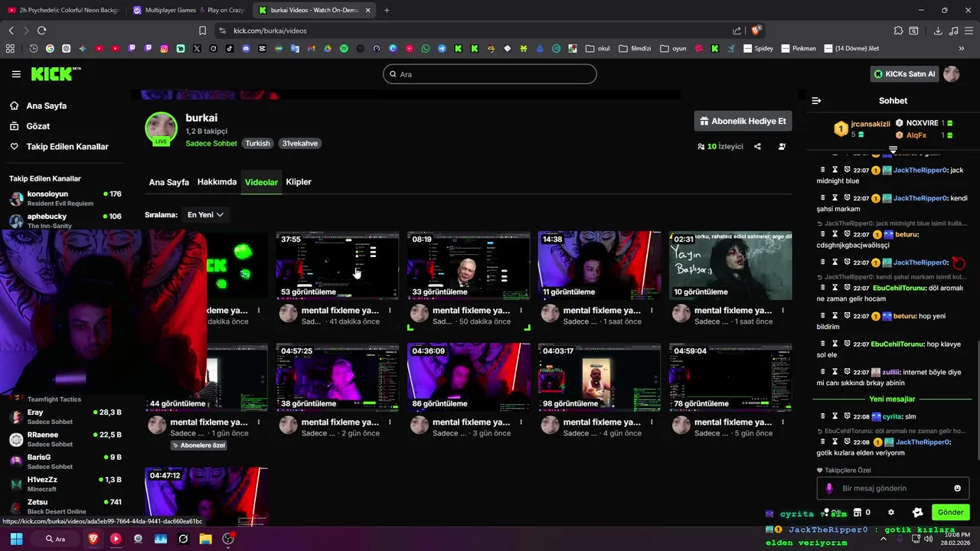Send message with Gönder button

(x=950, y=512)
